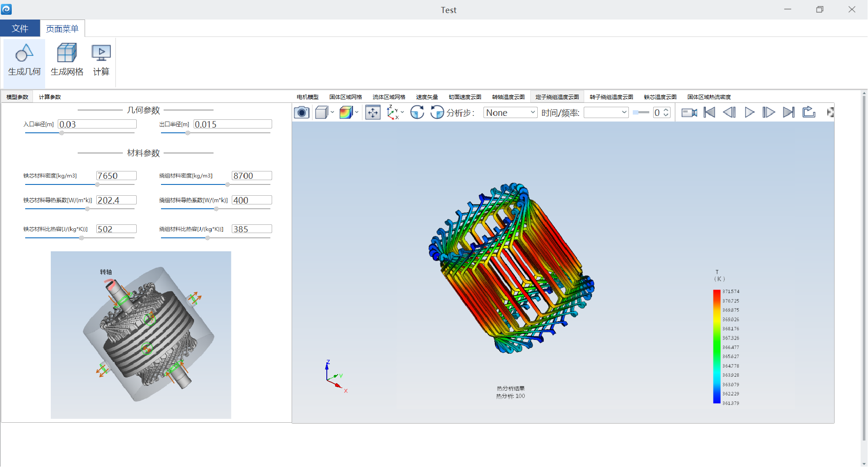Click the 绕组材料密度 slider handle
The image size is (868, 467).
pos(227,184)
